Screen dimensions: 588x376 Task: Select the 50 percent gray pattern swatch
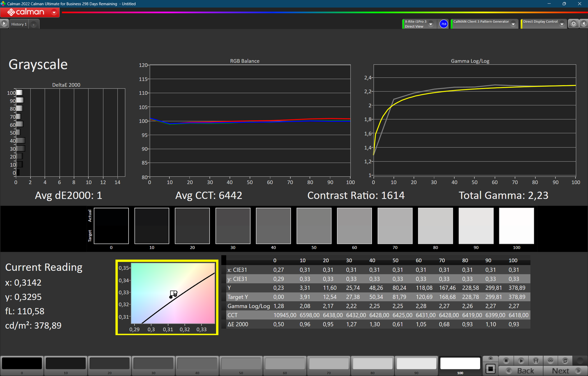pyautogui.click(x=241, y=365)
